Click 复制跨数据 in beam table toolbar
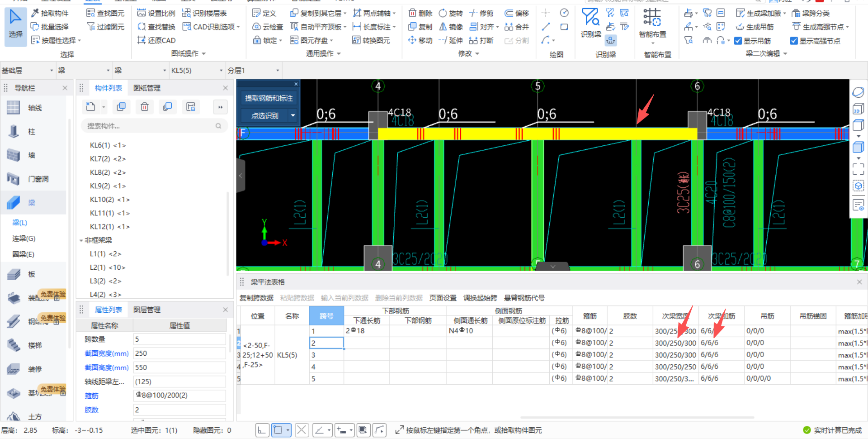 (256, 298)
